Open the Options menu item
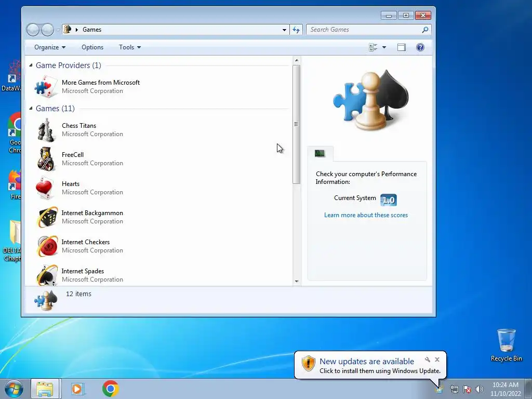The image size is (532, 399). point(92,47)
